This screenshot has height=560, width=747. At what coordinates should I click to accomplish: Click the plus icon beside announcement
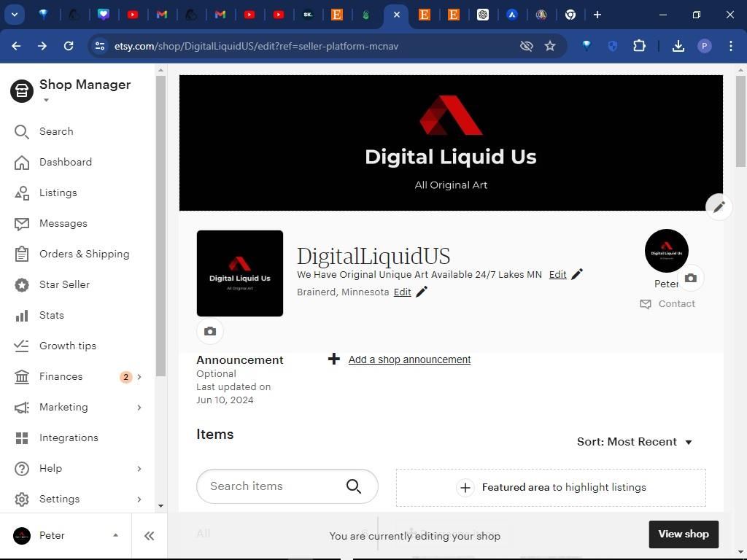[334, 359]
